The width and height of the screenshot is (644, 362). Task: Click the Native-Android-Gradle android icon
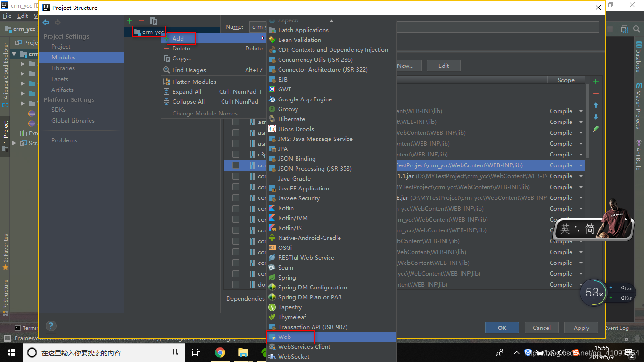272,238
